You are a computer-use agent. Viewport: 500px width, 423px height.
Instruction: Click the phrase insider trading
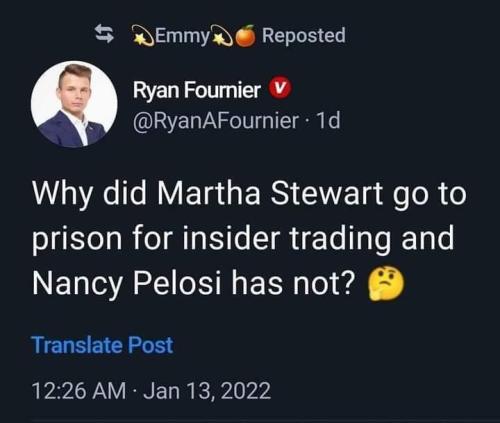click(286, 239)
